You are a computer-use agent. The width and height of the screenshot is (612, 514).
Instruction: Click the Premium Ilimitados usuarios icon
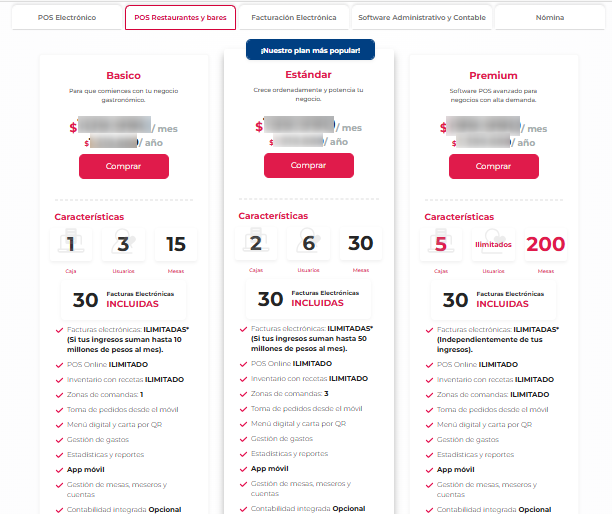pyautogui.click(x=493, y=244)
